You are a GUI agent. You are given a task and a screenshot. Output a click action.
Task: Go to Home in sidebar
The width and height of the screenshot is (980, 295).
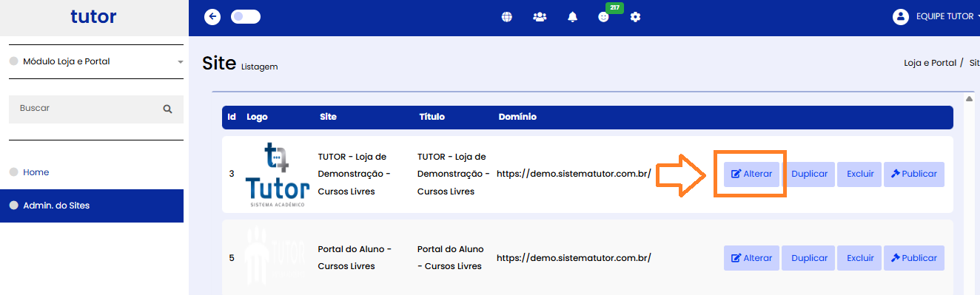click(36, 172)
